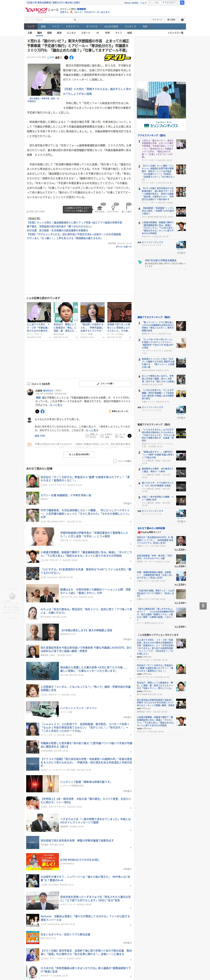210x980 pixels.
Task: Switch to the エンタメ category tab
Action: pyautogui.click(x=71, y=33)
